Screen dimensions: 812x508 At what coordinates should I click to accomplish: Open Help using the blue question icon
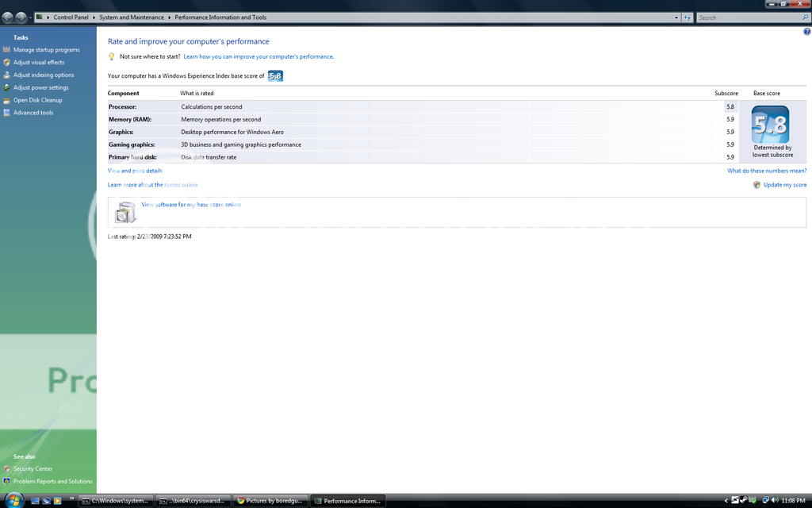tap(806, 32)
